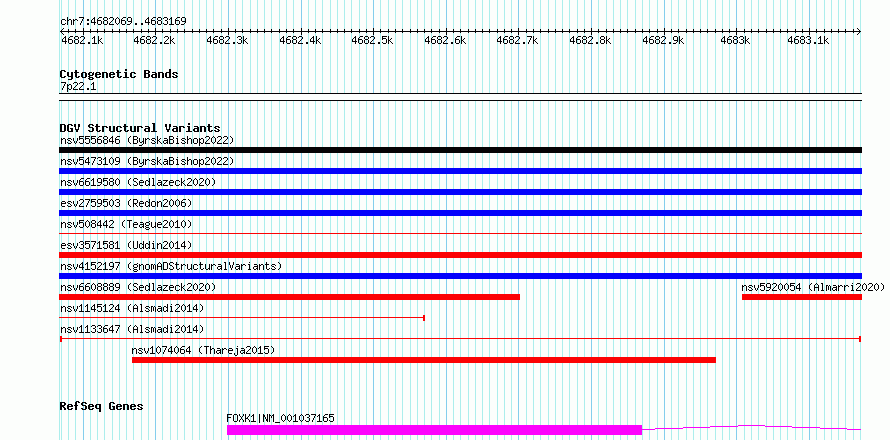This screenshot has height=440, width=890.
Task: Select the thin nsv1145124 variant line
Action: (242, 318)
